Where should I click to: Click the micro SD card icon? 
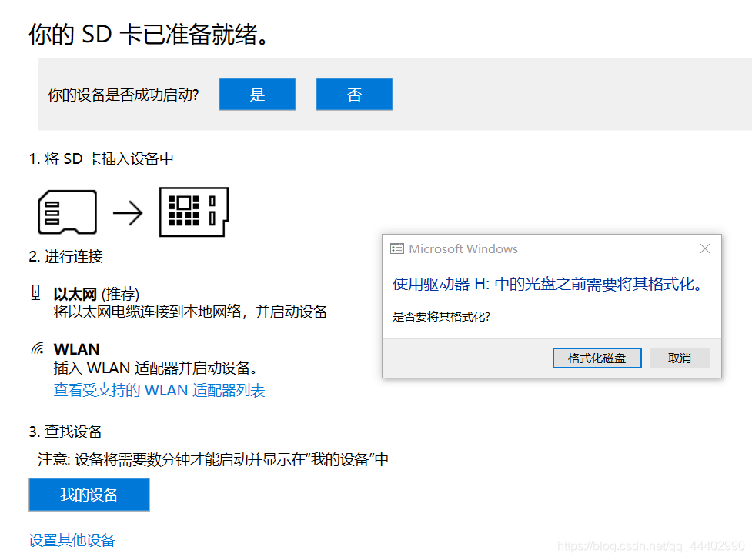click(67, 211)
